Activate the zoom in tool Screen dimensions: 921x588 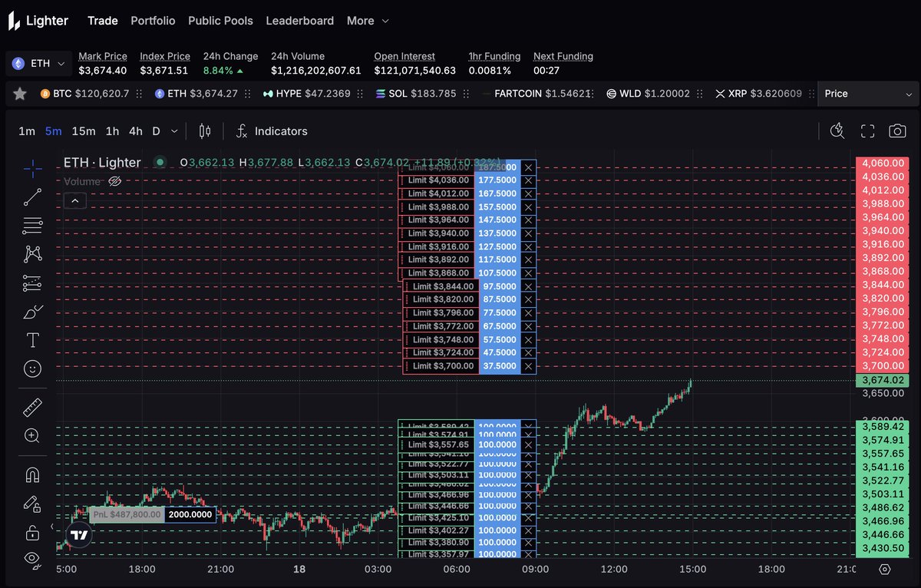coord(32,436)
